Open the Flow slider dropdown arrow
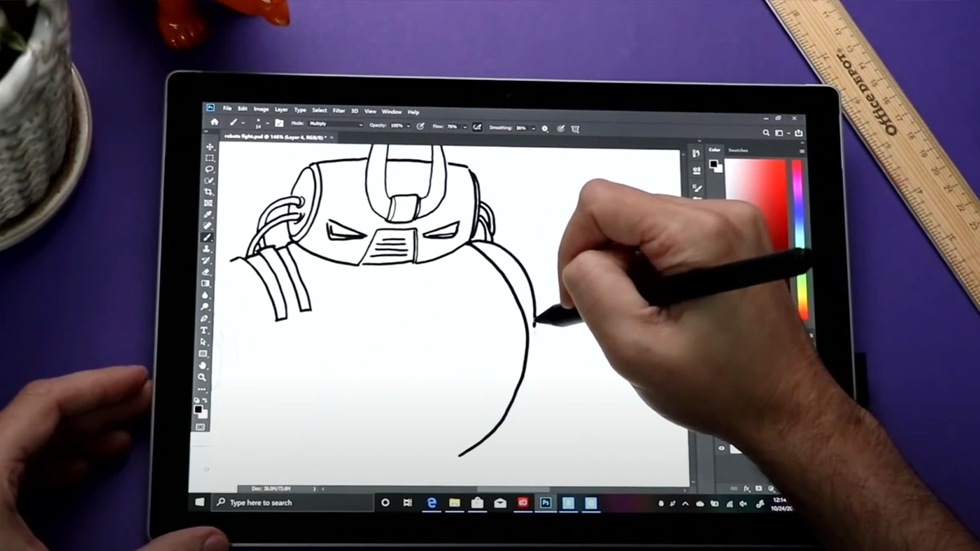 [465, 127]
